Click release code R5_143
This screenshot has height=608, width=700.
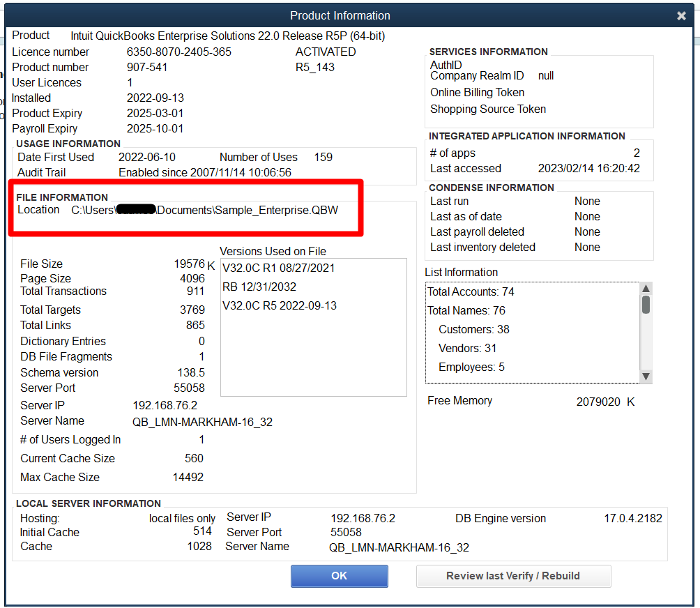[315, 67]
